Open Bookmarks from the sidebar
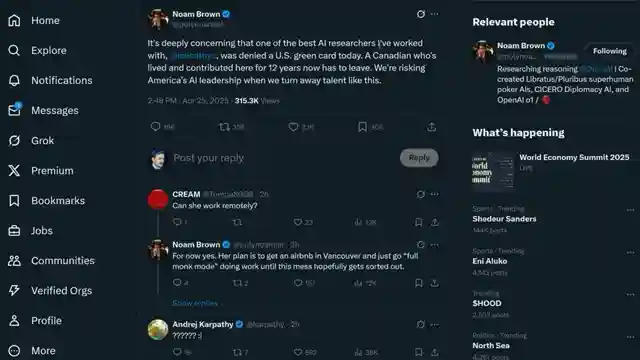This screenshot has height=360, width=640. pos(46,201)
